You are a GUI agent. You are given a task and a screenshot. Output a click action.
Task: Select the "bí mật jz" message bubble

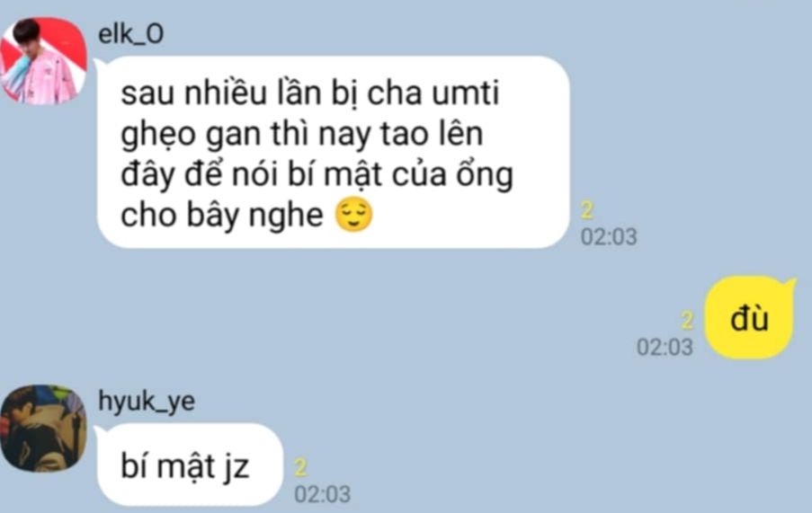(190, 464)
